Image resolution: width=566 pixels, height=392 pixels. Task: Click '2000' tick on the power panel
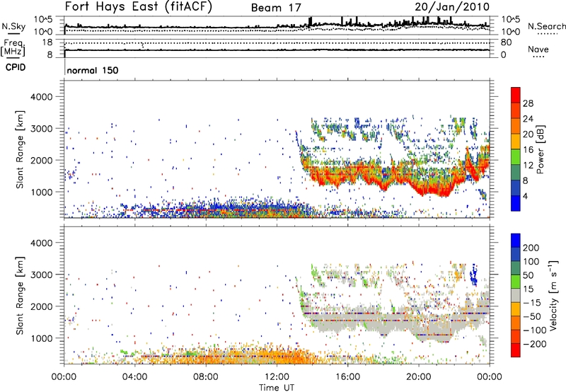41,160
